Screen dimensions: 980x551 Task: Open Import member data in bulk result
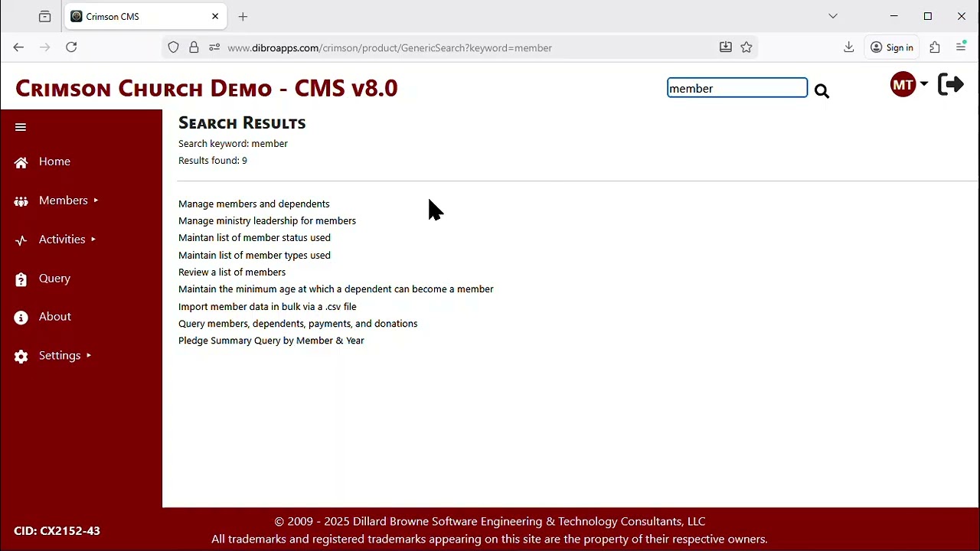point(267,306)
